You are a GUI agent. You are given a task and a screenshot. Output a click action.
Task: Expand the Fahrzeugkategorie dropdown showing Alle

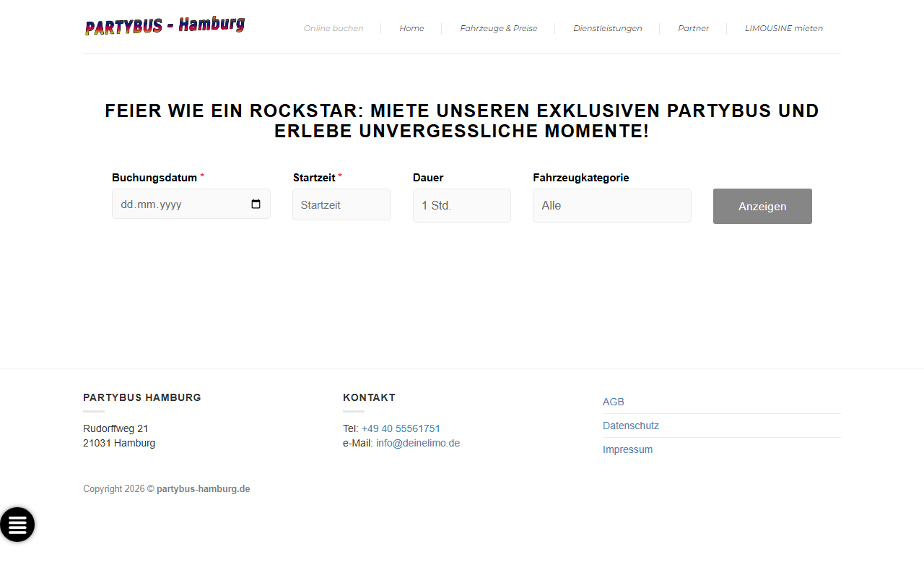[x=612, y=206]
